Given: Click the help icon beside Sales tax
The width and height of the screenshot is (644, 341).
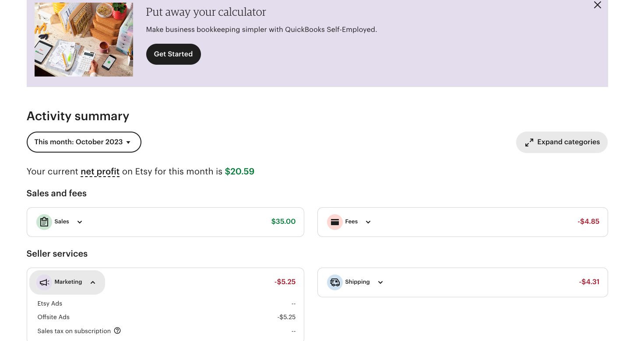Looking at the screenshot, I should click(117, 331).
